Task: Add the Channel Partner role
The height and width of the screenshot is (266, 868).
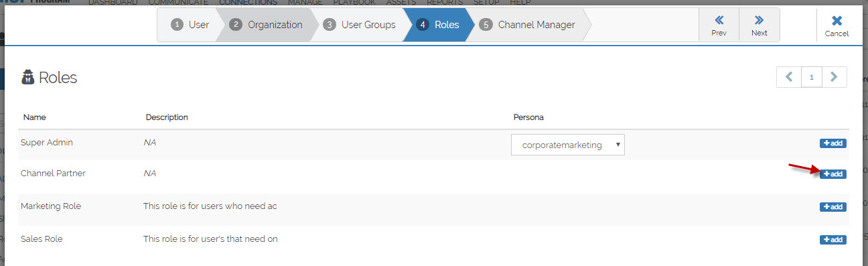Action: pos(833,174)
